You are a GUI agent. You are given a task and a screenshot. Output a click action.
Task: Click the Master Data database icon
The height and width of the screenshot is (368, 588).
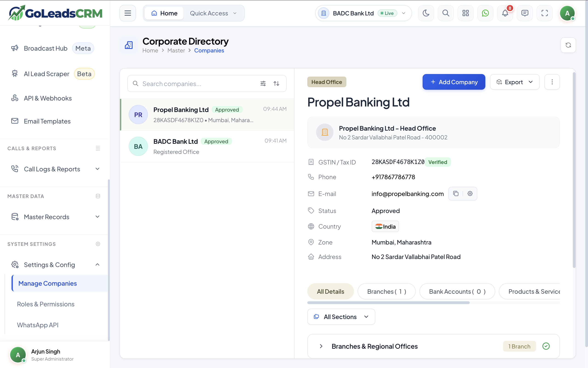(98, 196)
